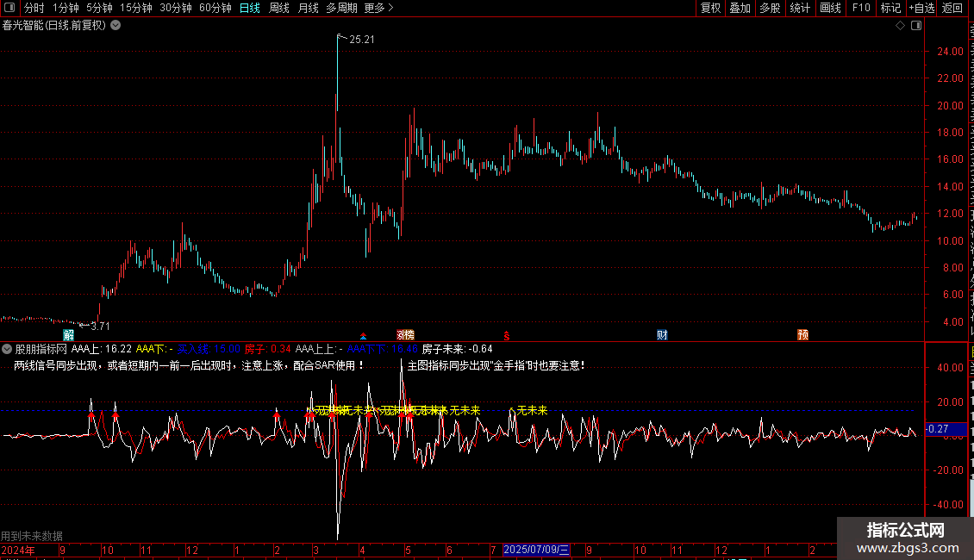Click the 叠加 overlay button

tap(740, 8)
